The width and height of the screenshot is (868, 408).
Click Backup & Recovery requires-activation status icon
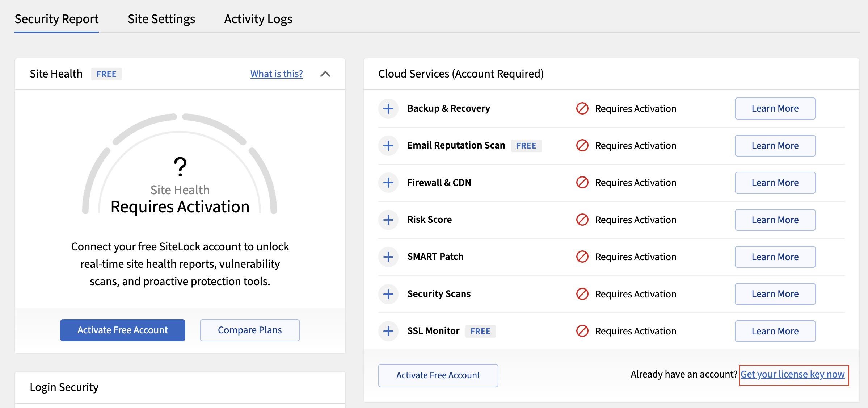[582, 108]
